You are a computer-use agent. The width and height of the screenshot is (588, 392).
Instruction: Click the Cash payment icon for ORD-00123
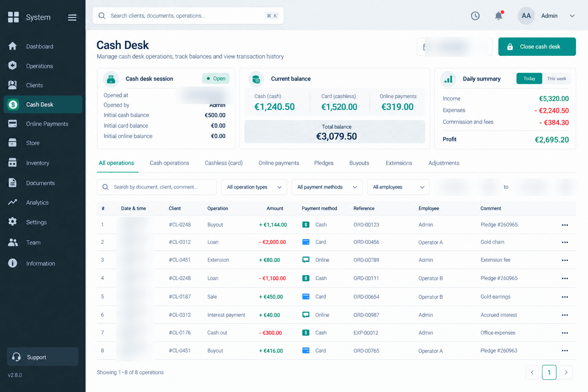click(x=306, y=225)
